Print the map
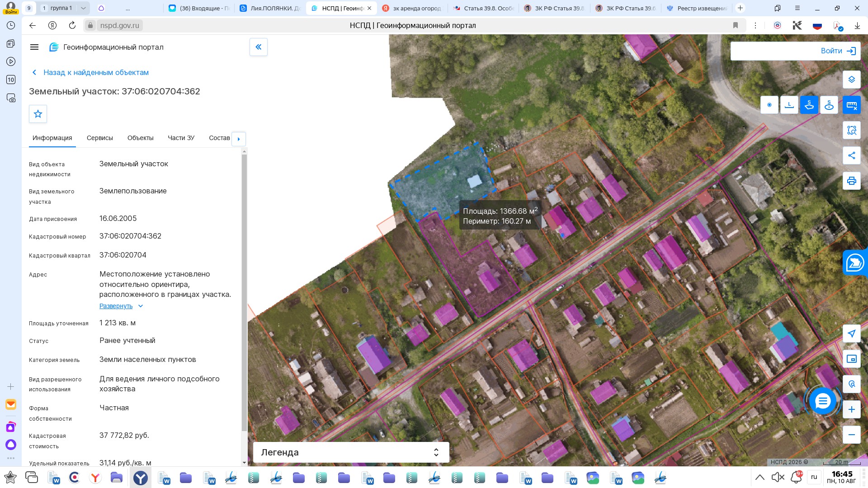Screen dimensions: 868x488 click(851, 181)
